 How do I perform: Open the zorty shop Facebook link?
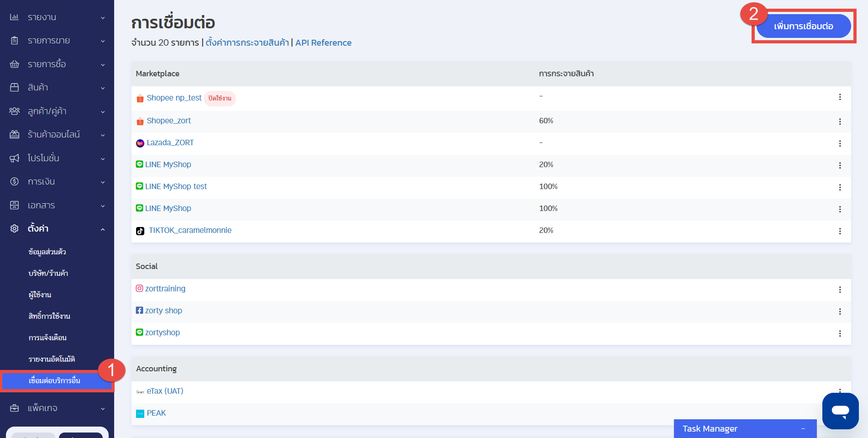click(163, 311)
